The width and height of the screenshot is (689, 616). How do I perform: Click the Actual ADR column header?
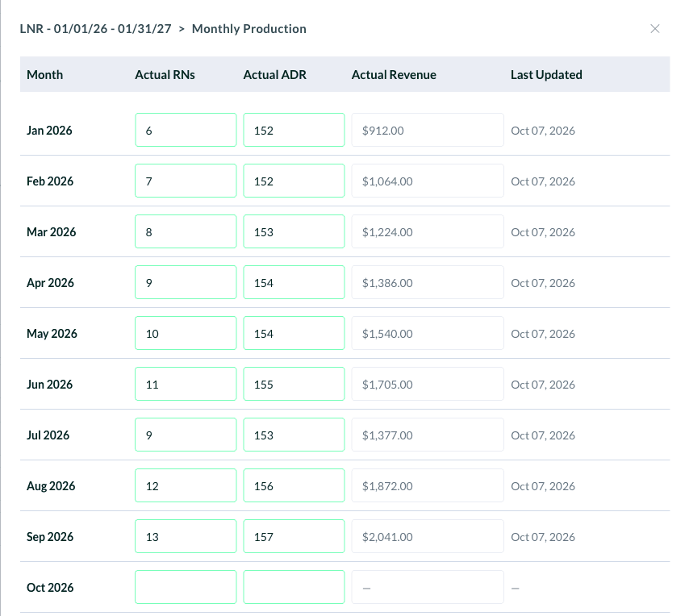[x=274, y=75]
